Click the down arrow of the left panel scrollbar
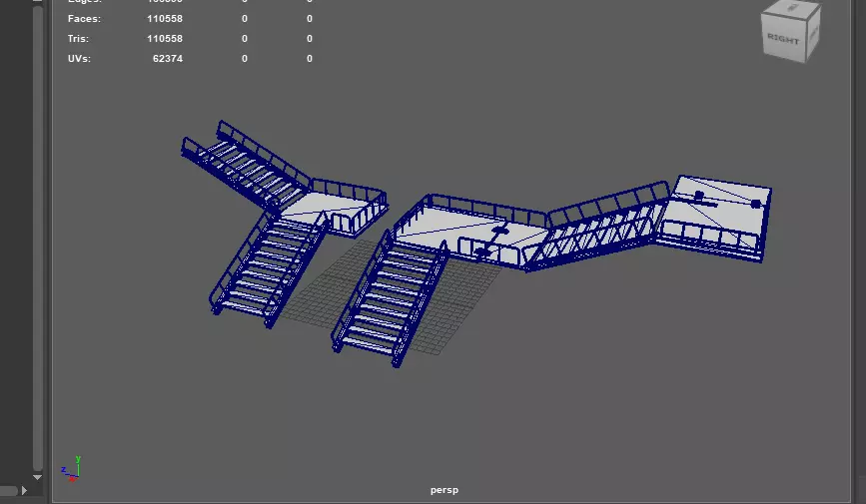This screenshot has height=504, width=866. [38, 477]
